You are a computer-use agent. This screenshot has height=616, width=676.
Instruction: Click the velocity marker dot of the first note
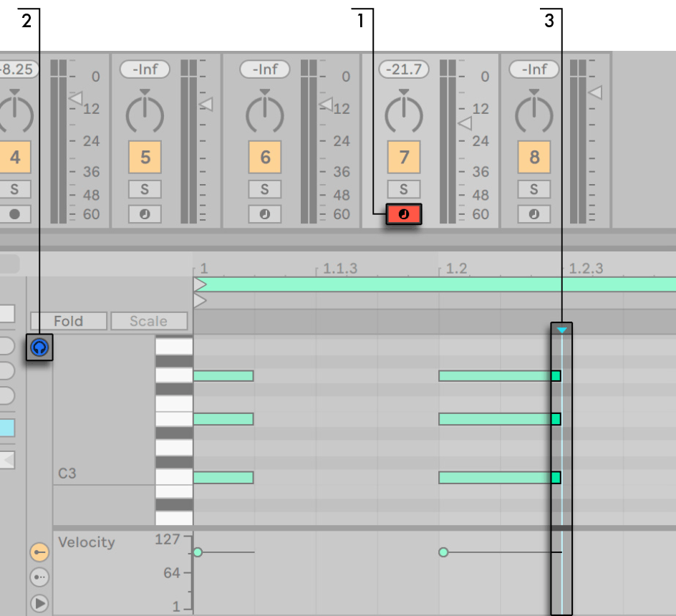[198, 552]
